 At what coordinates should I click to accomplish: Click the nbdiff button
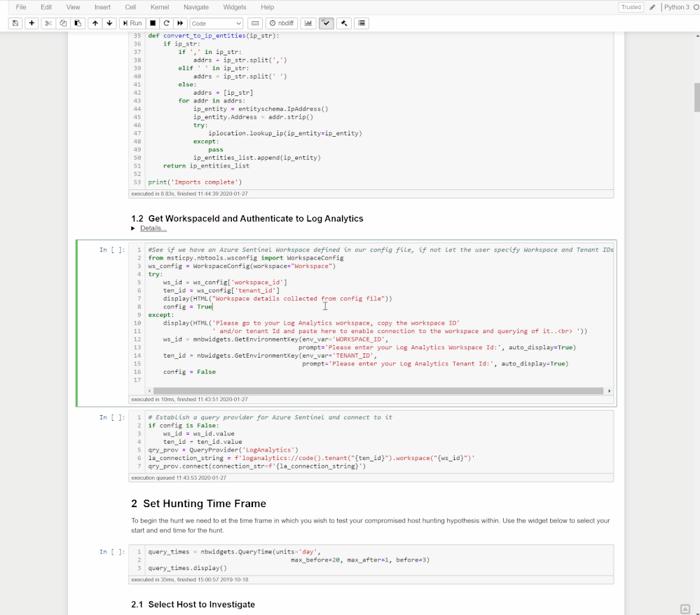pyautogui.click(x=282, y=23)
